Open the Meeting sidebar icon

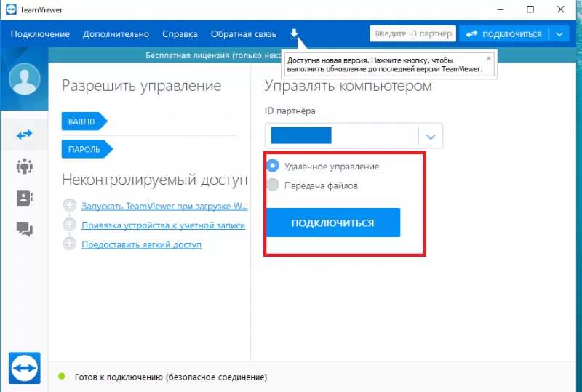25,166
